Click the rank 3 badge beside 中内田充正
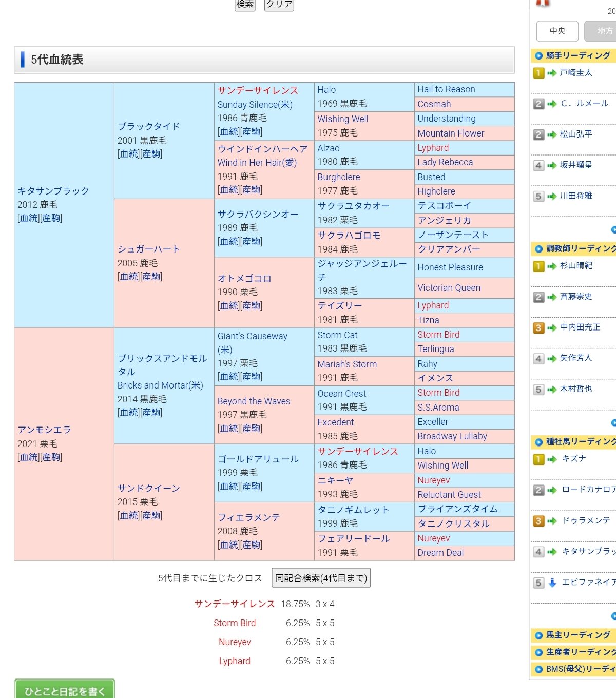Image resolution: width=616 pixels, height=698 pixels. (x=538, y=327)
